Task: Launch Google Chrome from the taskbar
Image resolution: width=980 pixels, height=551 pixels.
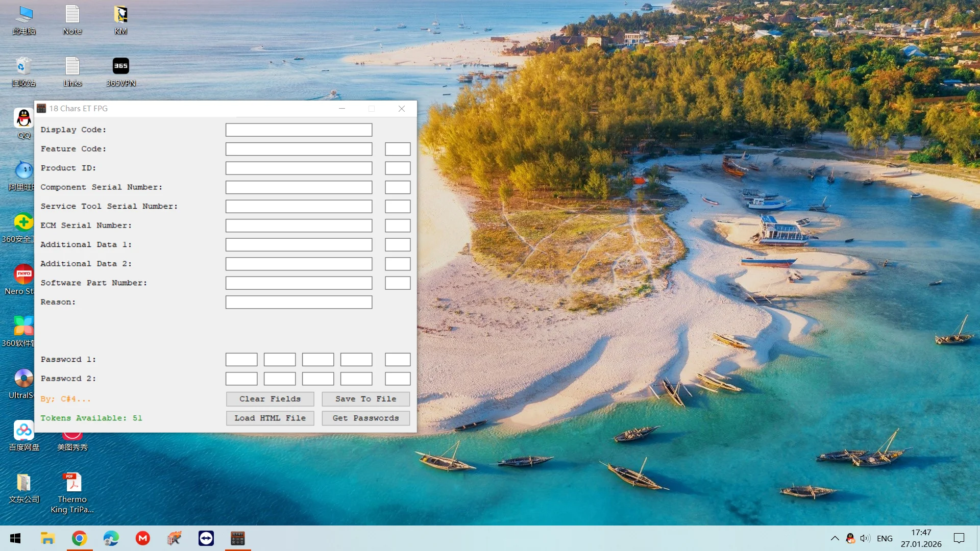Action: 79,538
